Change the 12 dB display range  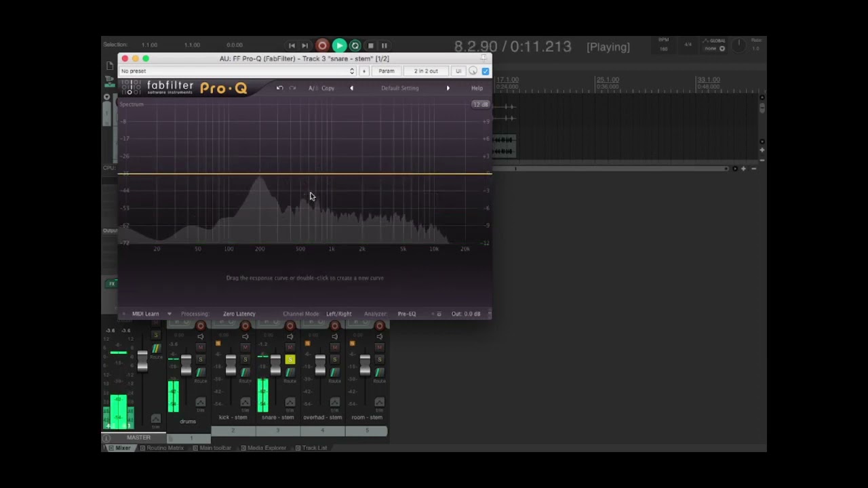click(x=480, y=104)
